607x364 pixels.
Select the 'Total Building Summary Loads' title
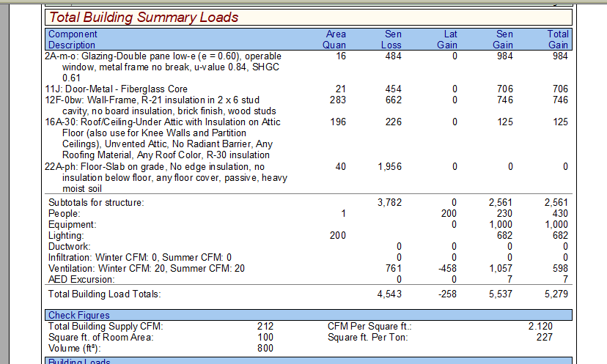tap(144, 18)
